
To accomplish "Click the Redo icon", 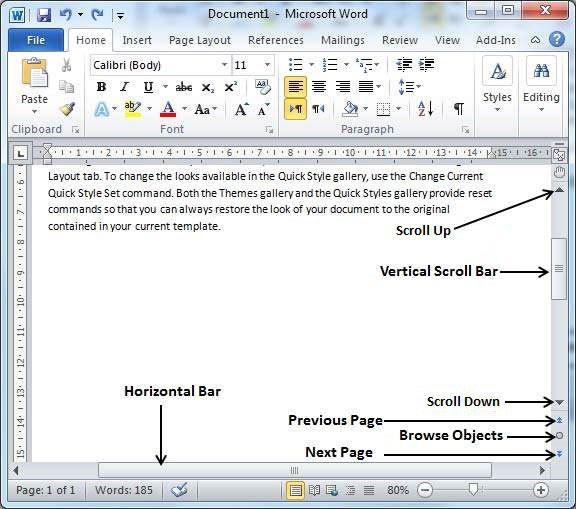I will coord(98,15).
